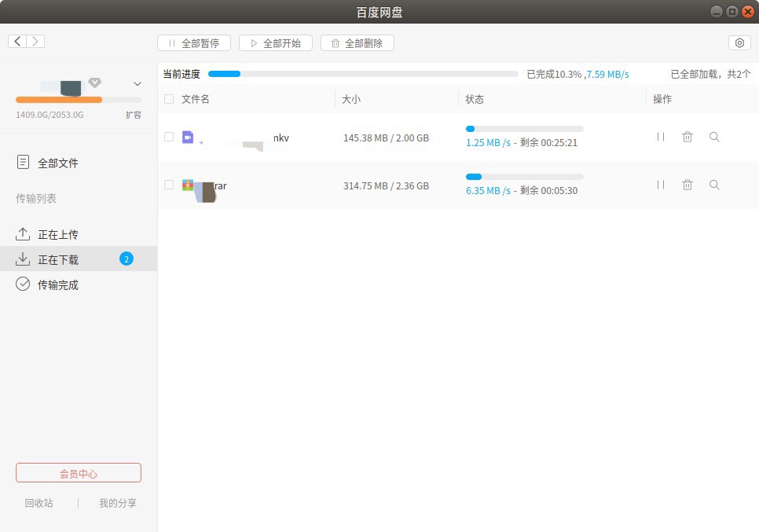Viewport: 759px width, 532px height.
Task: Click the VIP diamond badge icon
Action: click(95, 83)
